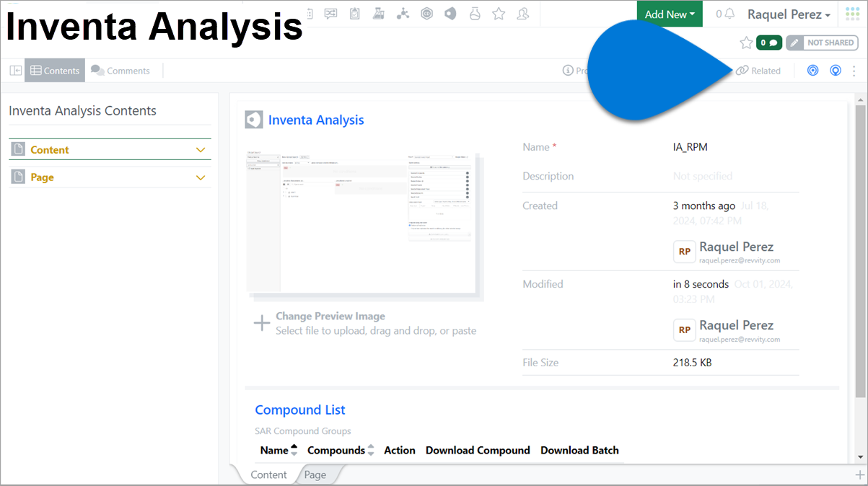The width and height of the screenshot is (868, 486).
Task: Switch to the Page bottom tab
Action: (x=315, y=474)
